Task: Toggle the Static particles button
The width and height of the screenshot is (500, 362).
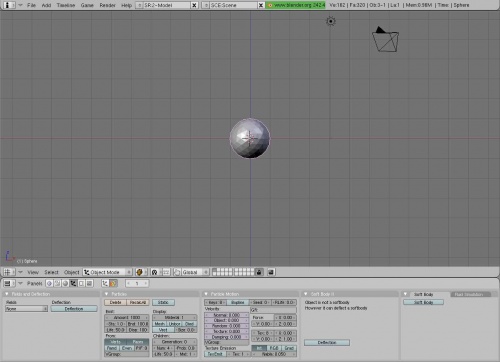Action: (x=163, y=302)
